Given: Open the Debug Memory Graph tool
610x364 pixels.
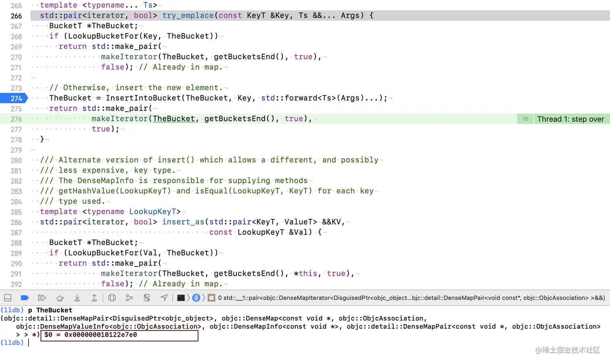Looking at the screenshot, I should [x=129, y=298].
